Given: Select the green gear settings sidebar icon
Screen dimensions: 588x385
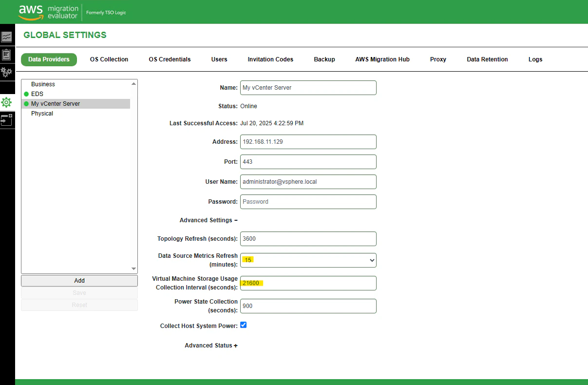Looking at the screenshot, I should tap(6, 102).
